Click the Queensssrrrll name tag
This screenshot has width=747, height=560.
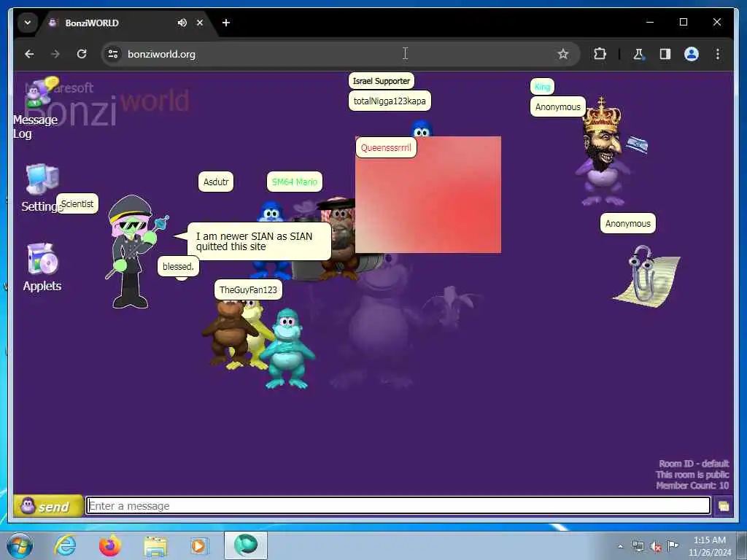click(x=386, y=147)
